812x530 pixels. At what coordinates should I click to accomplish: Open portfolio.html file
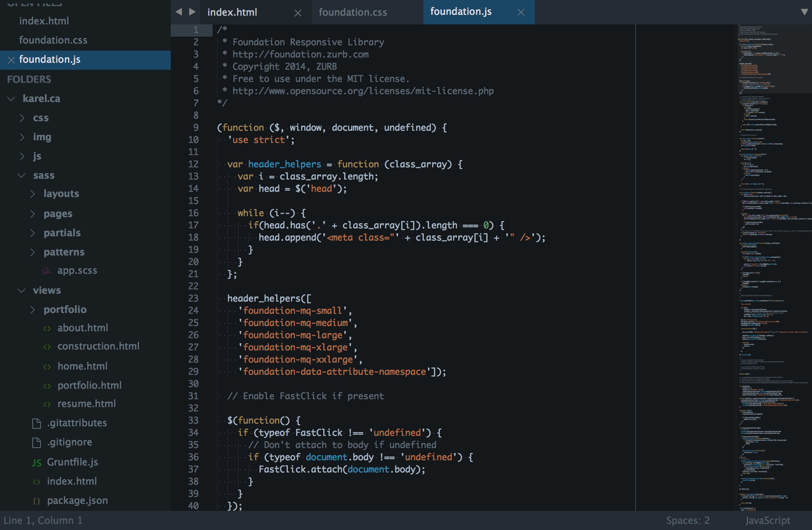[89, 385]
